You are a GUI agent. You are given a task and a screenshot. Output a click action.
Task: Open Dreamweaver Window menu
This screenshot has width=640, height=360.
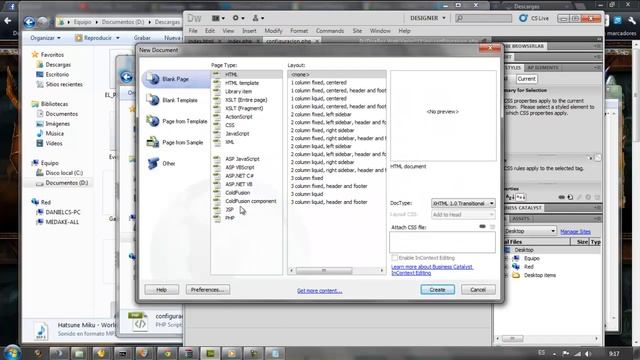pos(380,31)
